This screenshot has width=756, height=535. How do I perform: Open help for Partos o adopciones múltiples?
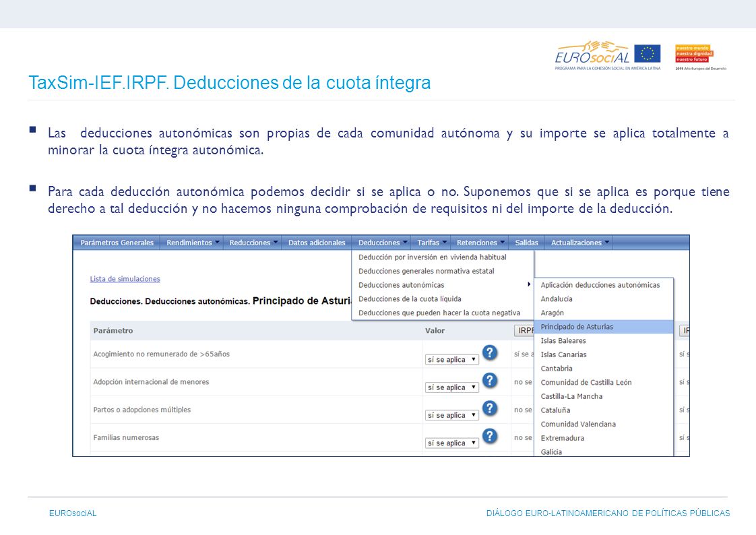point(490,408)
